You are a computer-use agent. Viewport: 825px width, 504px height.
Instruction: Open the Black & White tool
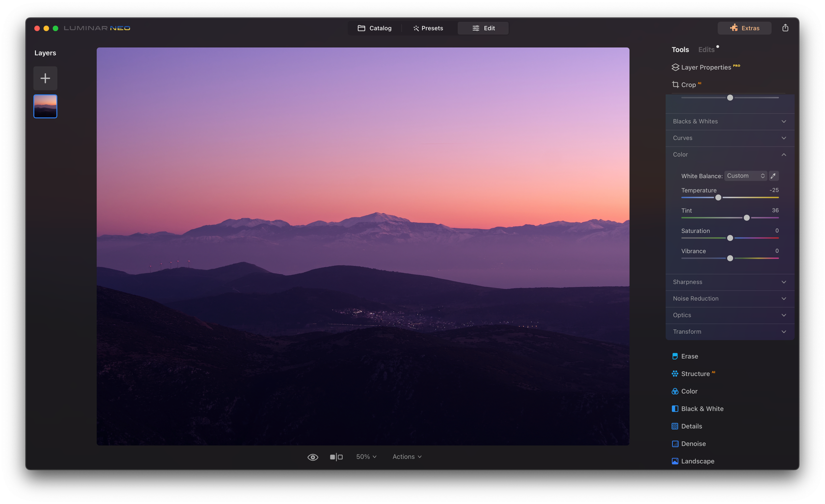(697, 409)
